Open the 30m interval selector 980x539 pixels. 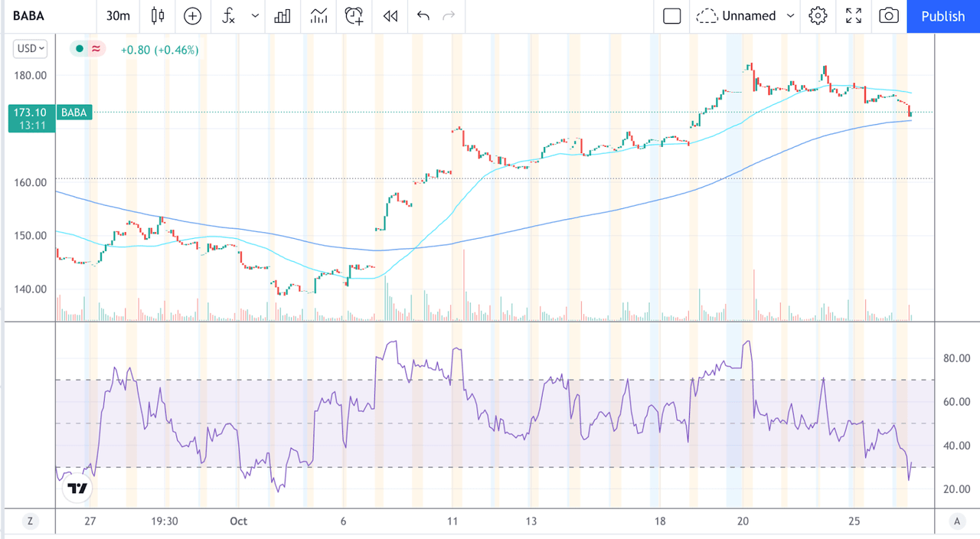pos(117,15)
